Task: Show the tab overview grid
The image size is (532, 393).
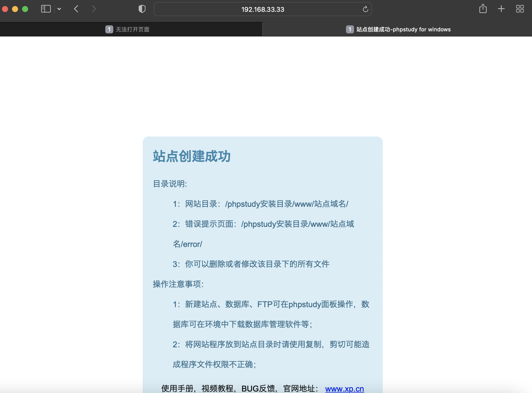Action: 520,9
